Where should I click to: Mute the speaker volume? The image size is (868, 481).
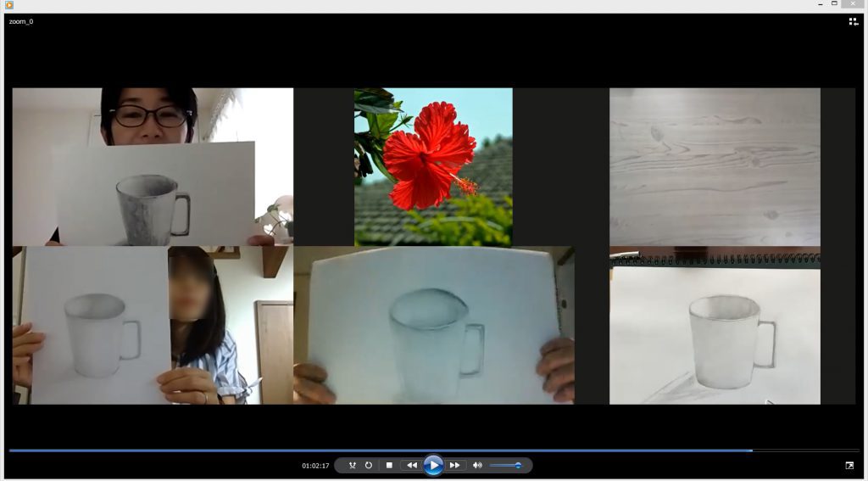click(x=477, y=465)
